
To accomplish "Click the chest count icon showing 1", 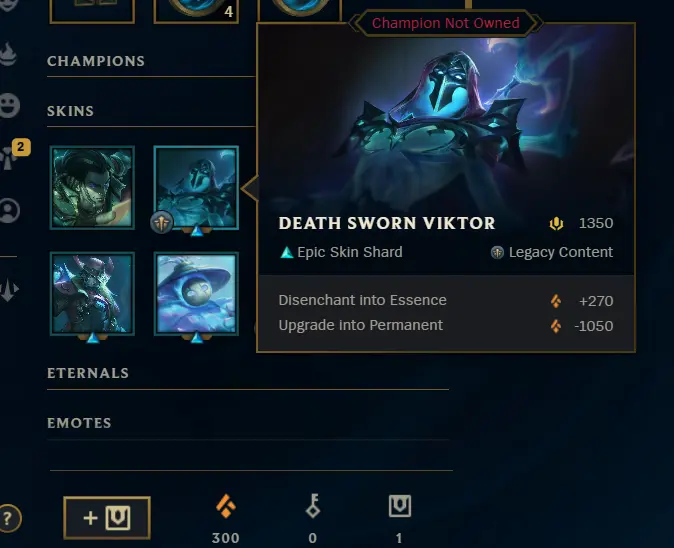I will coord(400,506).
